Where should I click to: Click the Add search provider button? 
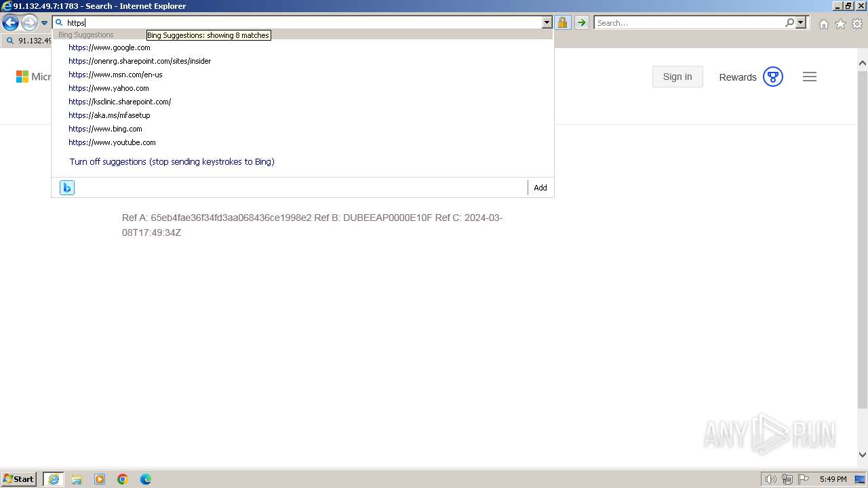coord(540,188)
